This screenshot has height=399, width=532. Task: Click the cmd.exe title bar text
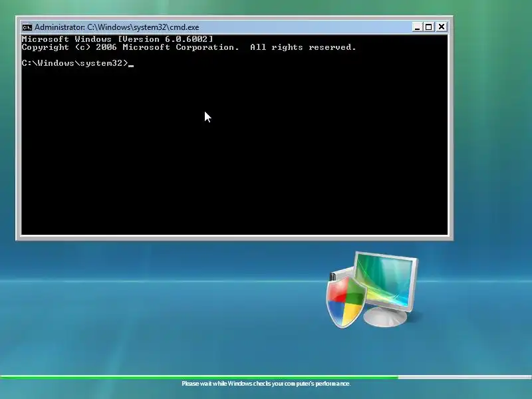(117, 27)
